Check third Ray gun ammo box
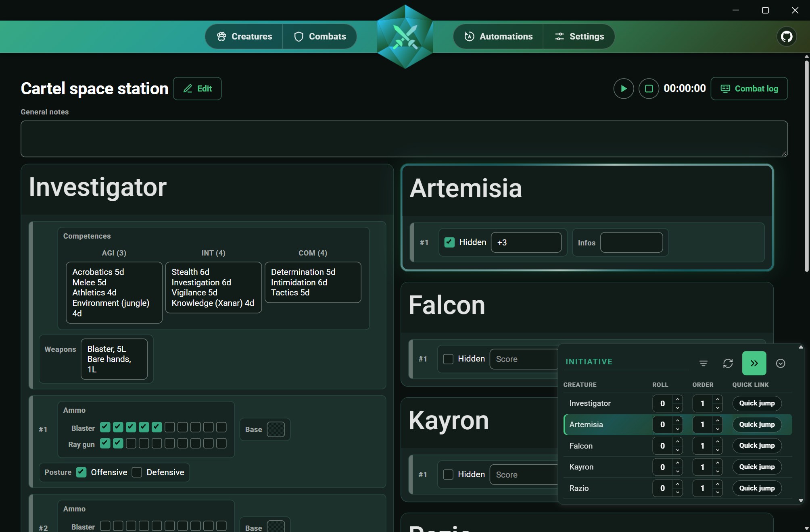The image size is (810, 532). pos(131,443)
